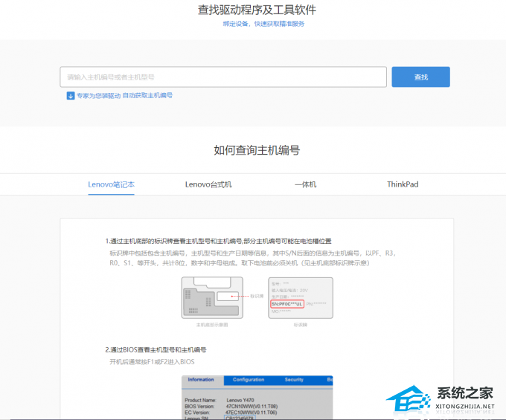Click Security tab in BIOS screenshot
The image size is (506, 420).
[x=294, y=380]
